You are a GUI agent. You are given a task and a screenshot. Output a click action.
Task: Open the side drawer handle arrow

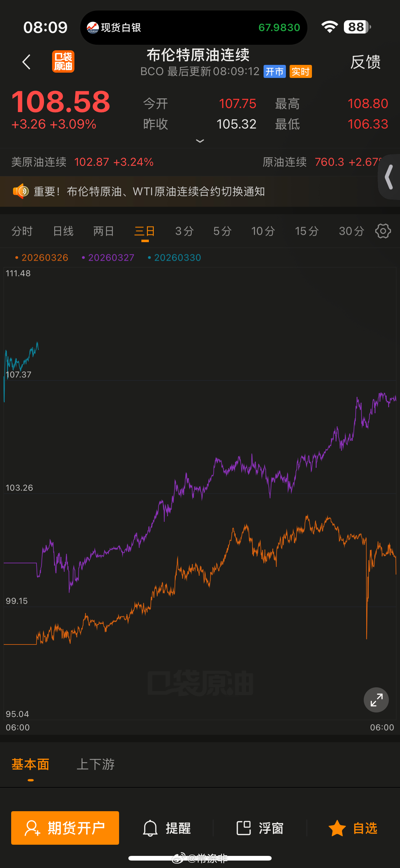(389, 177)
